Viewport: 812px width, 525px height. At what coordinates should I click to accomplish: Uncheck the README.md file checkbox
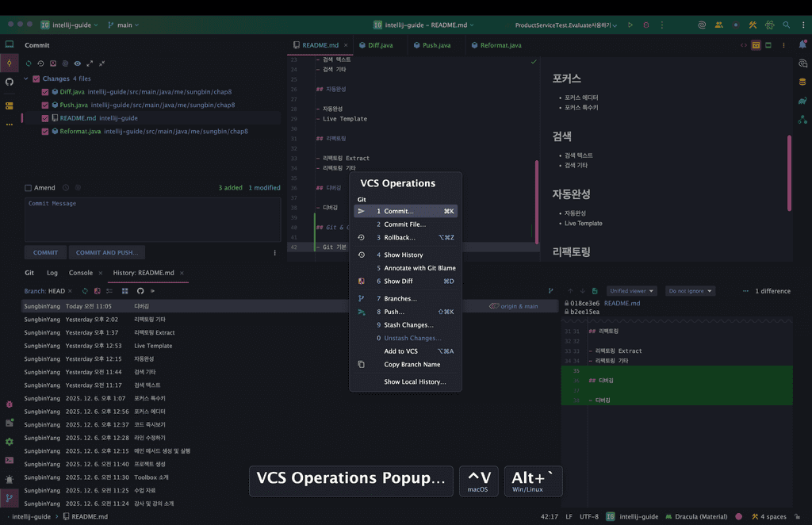pyautogui.click(x=45, y=118)
